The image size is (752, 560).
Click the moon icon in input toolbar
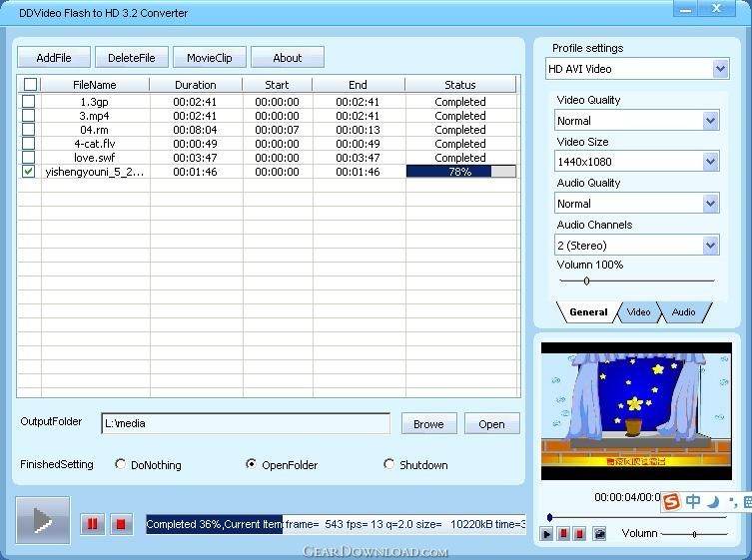coord(713,501)
